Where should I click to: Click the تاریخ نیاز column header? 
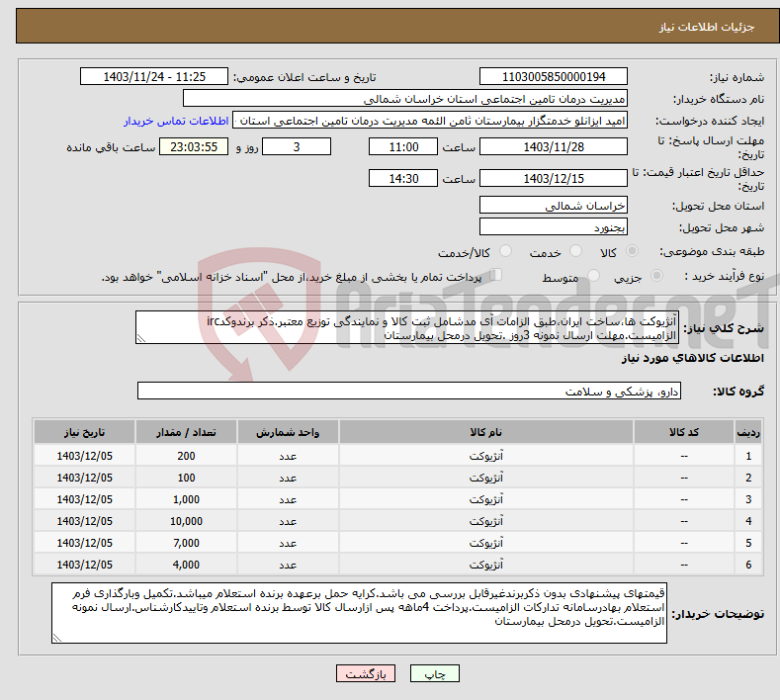pyautogui.click(x=85, y=432)
